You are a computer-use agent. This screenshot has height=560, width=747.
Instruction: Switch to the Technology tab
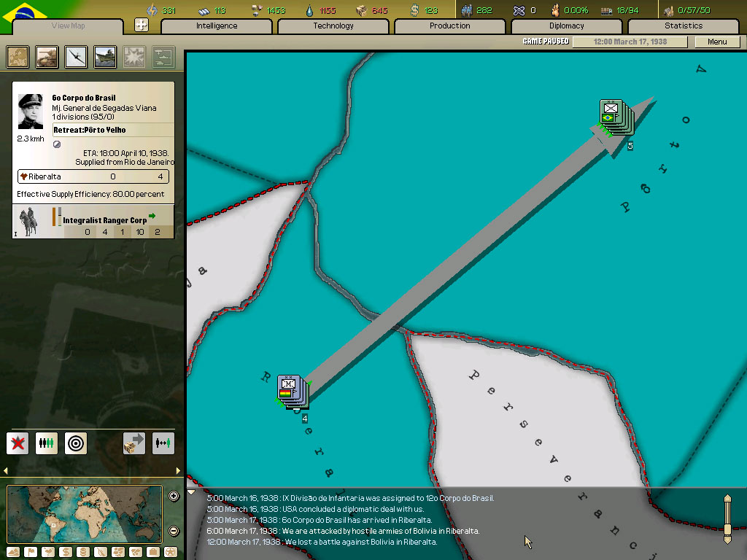[x=333, y=26]
